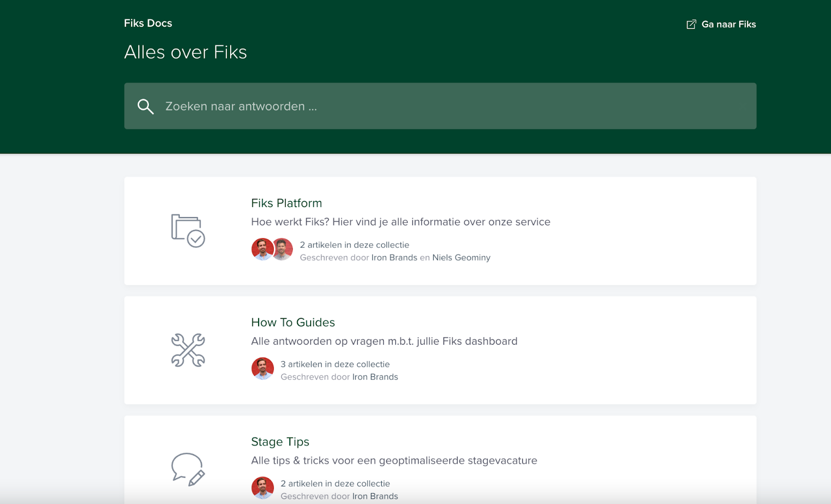
Task: Focus the 'Zoeken naar antwoorden' search field
Action: click(x=440, y=106)
